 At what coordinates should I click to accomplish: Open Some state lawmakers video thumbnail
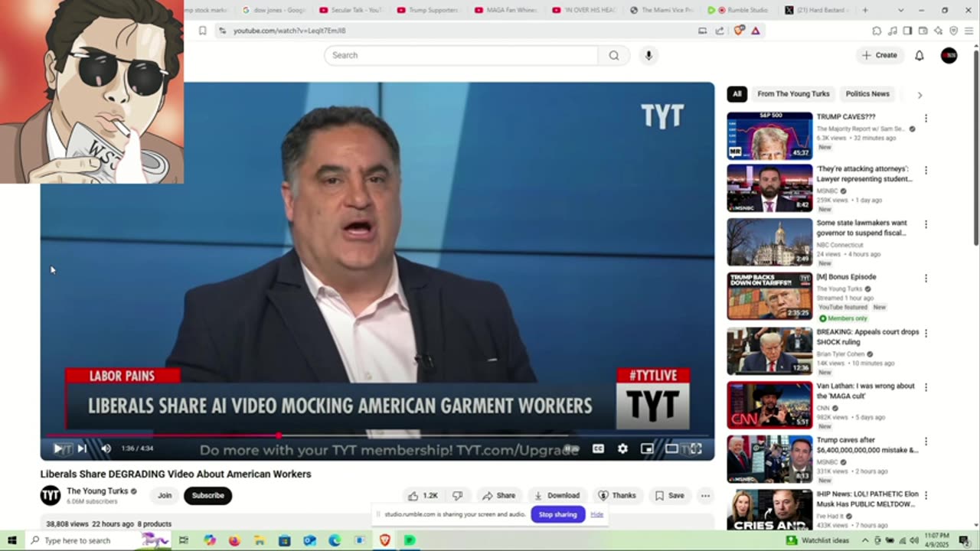click(x=769, y=242)
